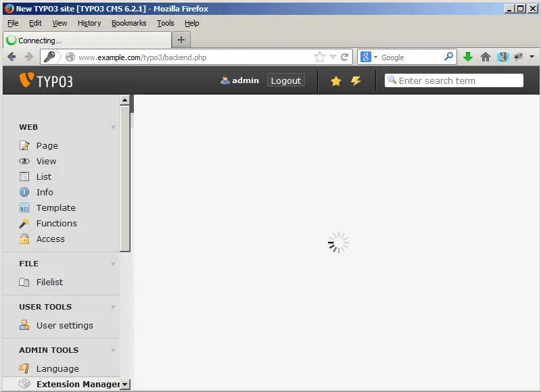Open the Help menu

pyautogui.click(x=192, y=23)
